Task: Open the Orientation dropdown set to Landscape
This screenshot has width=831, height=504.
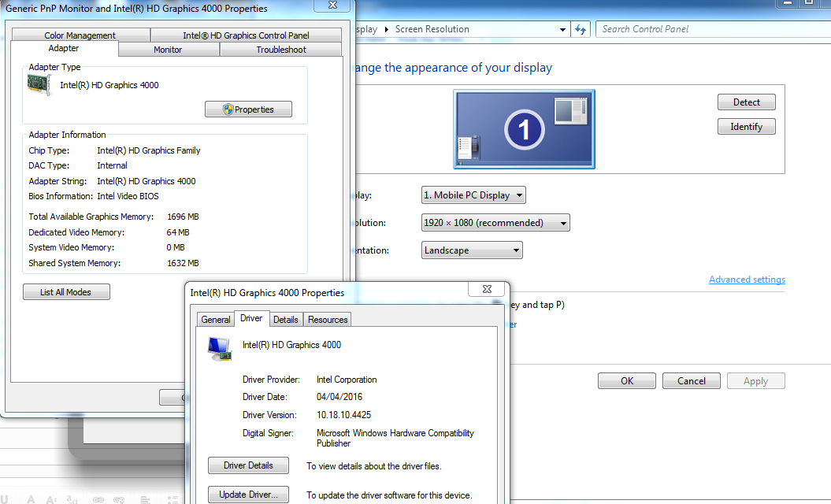Action: pyautogui.click(x=472, y=250)
